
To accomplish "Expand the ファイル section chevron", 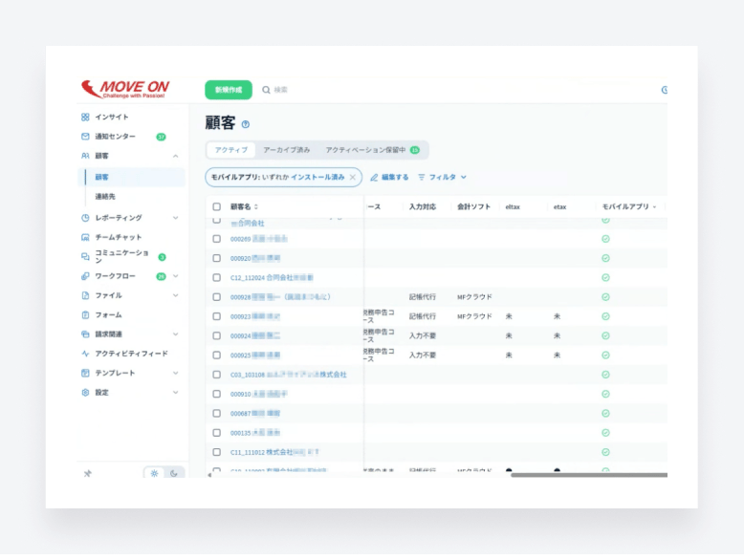I will tap(176, 295).
